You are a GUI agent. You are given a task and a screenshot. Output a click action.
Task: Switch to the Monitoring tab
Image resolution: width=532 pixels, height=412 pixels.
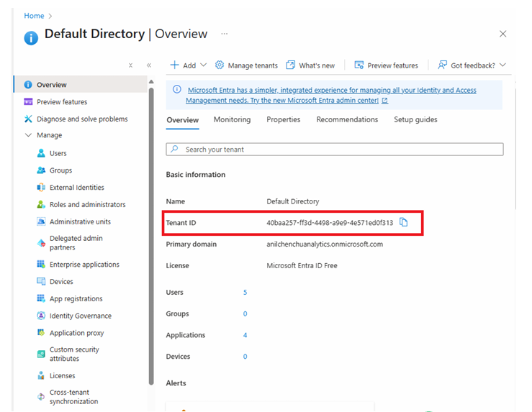click(232, 120)
